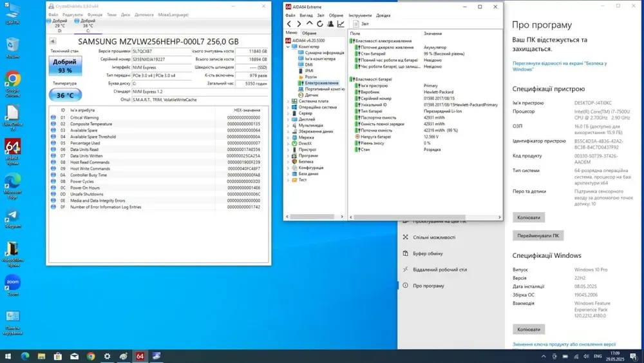Click the user profile icon in AIDA64 toolbar
644x363 pixels.
point(330,24)
